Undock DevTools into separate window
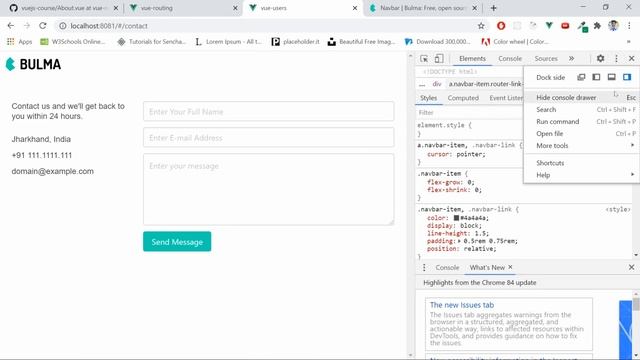Viewport: 640px width, 360px height. 581,77
